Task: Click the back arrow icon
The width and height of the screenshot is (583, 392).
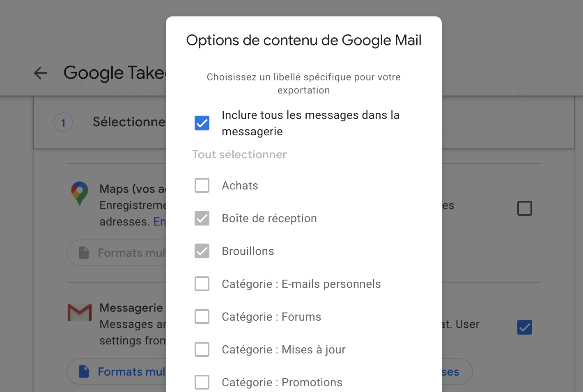Action: [40, 73]
